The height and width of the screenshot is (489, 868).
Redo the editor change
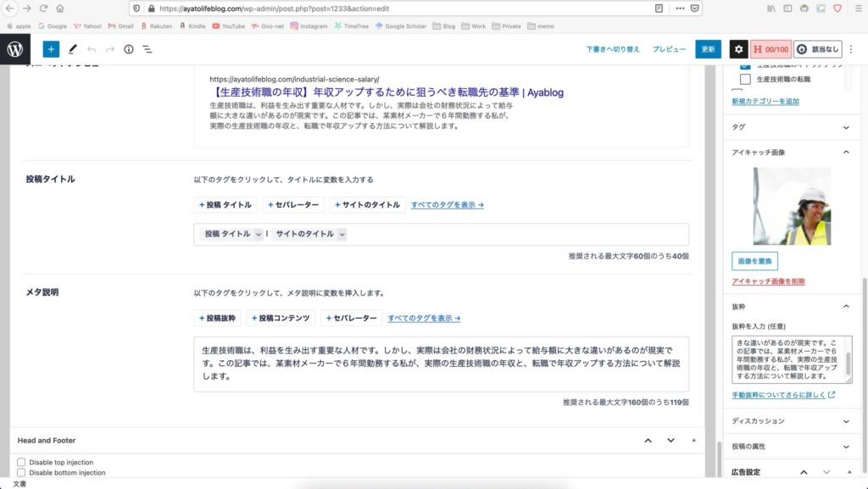click(110, 49)
